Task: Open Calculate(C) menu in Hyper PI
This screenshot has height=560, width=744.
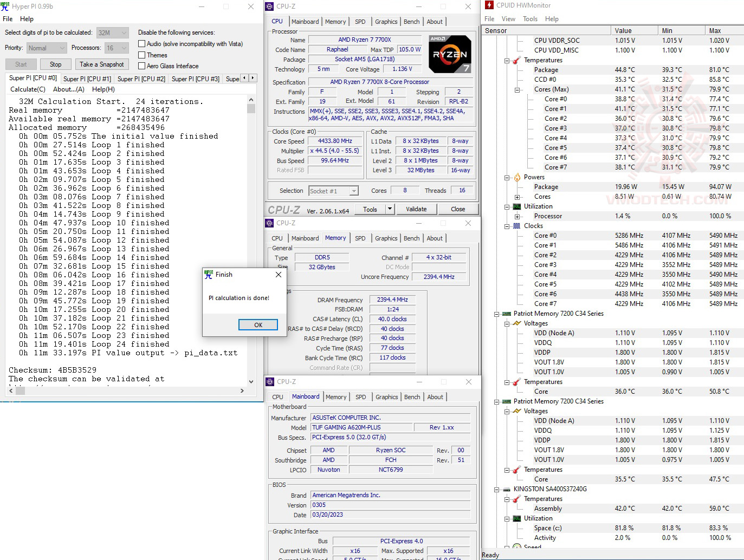Action: pos(28,89)
